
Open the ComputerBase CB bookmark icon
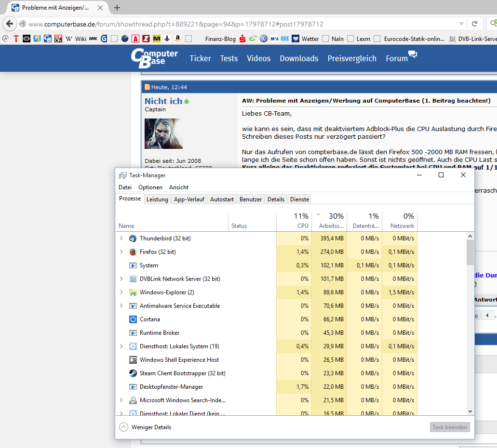click(48, 39)
